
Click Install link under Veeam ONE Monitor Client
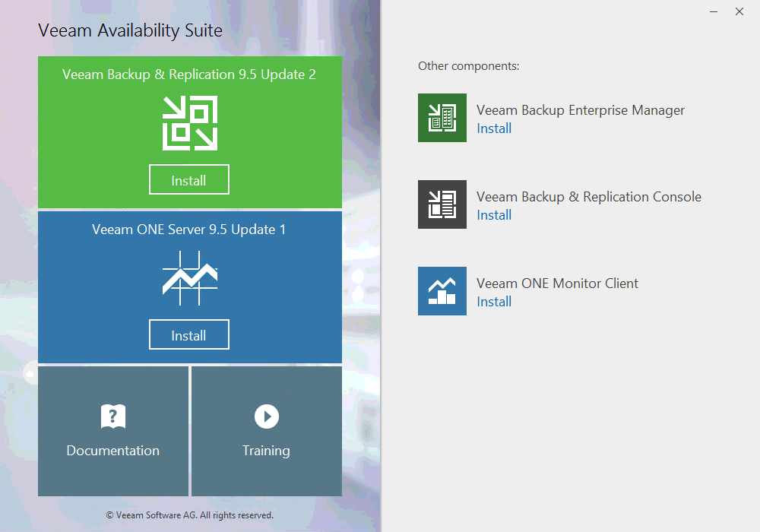pyautogui.click(x=494, y=302)
